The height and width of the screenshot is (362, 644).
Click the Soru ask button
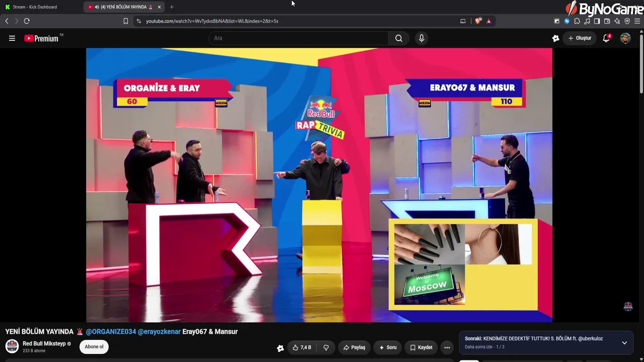click(x=388, y=347)
